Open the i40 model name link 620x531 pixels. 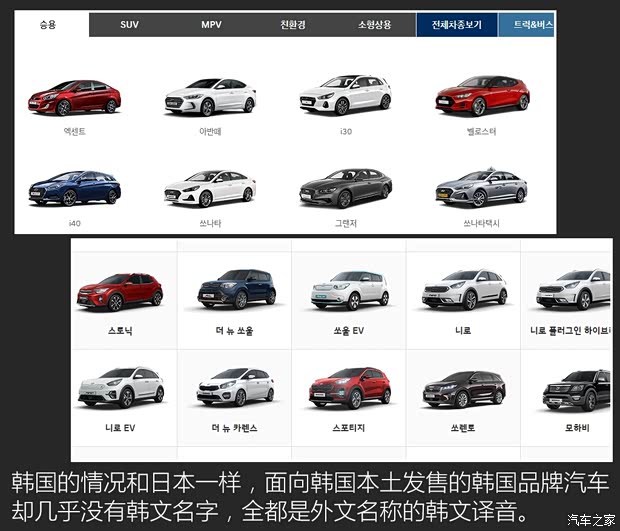click(74, 223)
